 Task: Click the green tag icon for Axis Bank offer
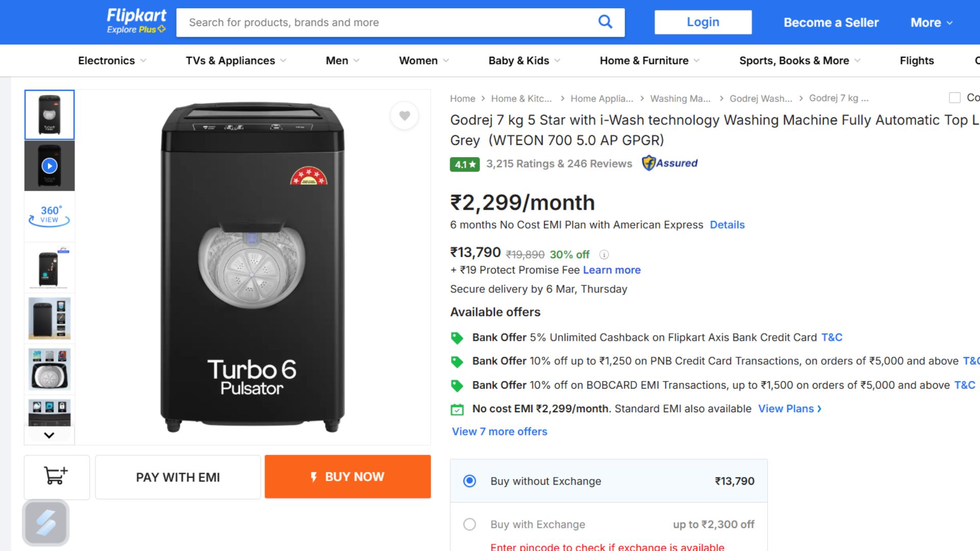[457, 338]
